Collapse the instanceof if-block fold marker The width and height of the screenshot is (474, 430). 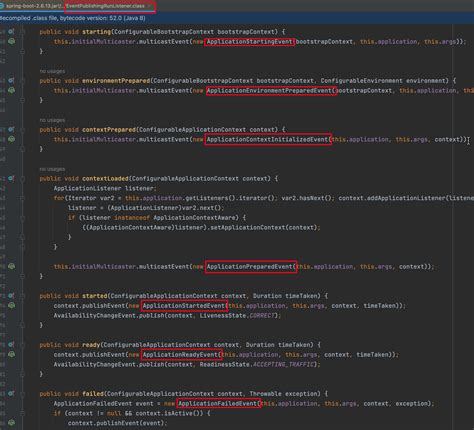(23, 218)
